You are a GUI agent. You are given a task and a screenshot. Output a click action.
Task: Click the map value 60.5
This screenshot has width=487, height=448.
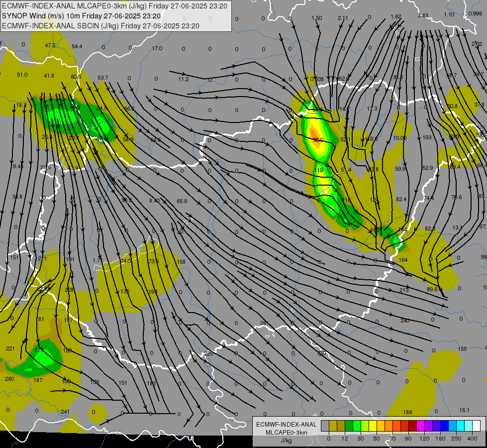click(x=76, y=77)
